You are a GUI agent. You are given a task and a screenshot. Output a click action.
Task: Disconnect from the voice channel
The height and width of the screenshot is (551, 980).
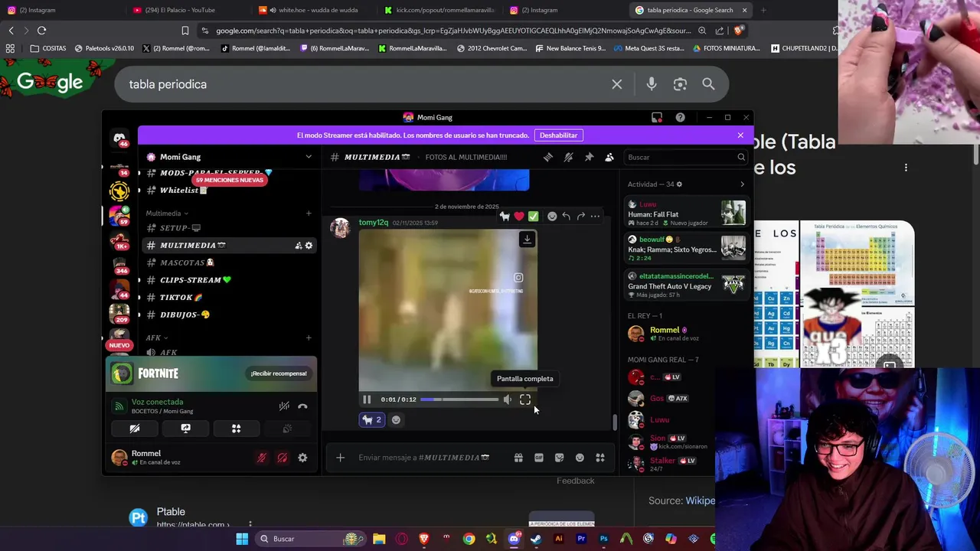pyautogui.click(x=302, y=406)
